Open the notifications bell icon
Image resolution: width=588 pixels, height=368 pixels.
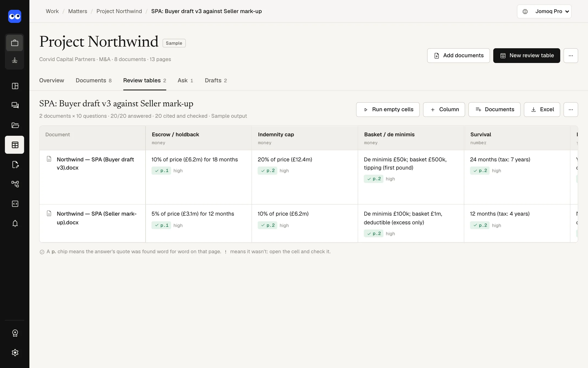pyautogui.click(x=15, y=224)
